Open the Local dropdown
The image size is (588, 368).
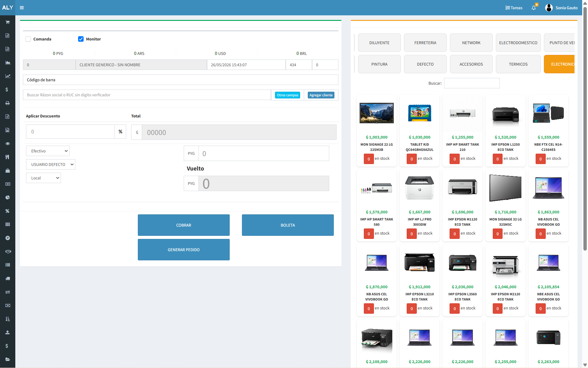tap(43, 178)
